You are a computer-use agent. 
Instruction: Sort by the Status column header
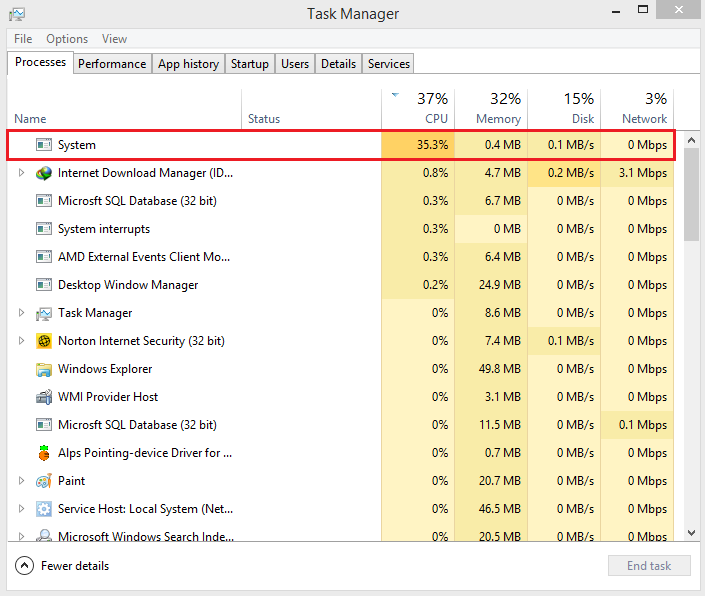[x=311, y=109]
